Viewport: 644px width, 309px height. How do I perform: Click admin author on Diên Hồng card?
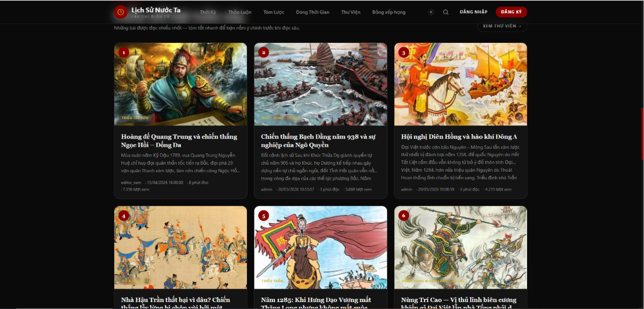point(407,189)
